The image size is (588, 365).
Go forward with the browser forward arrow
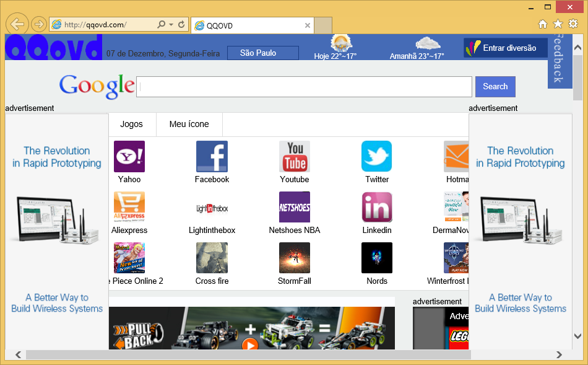tap(38, 24)
